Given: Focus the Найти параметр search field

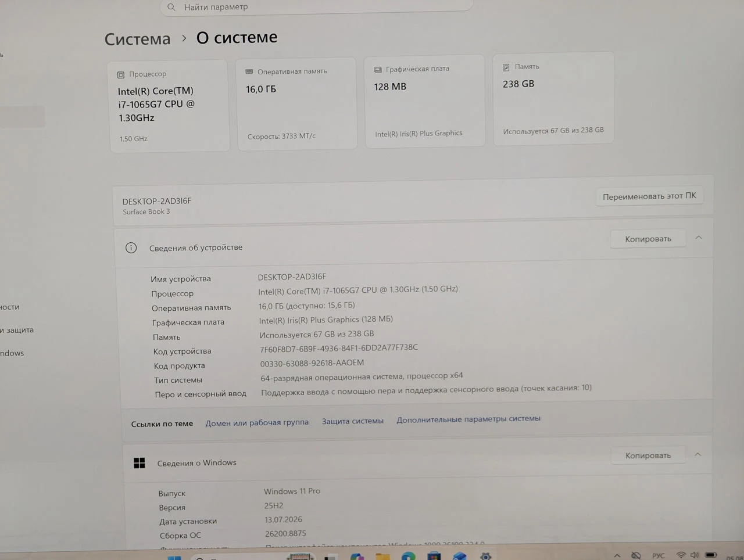Looking at the screenshot, I should pyautogui.click(x=316, y=7).
